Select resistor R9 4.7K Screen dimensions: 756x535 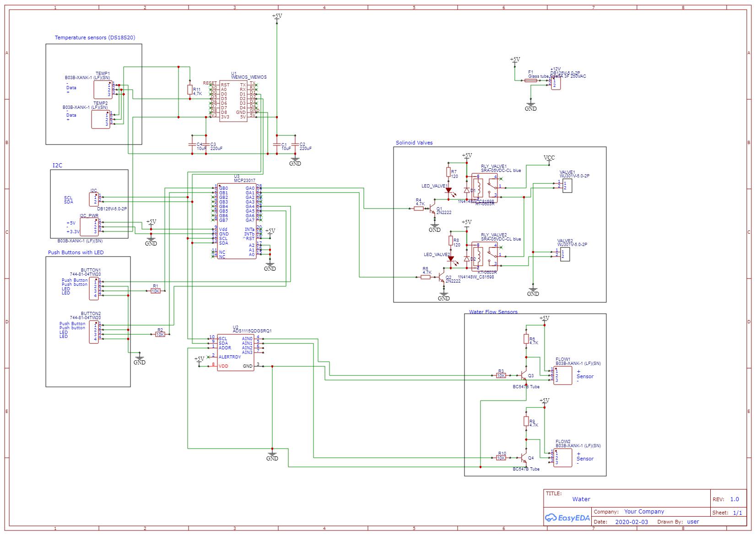pos(526,421)
